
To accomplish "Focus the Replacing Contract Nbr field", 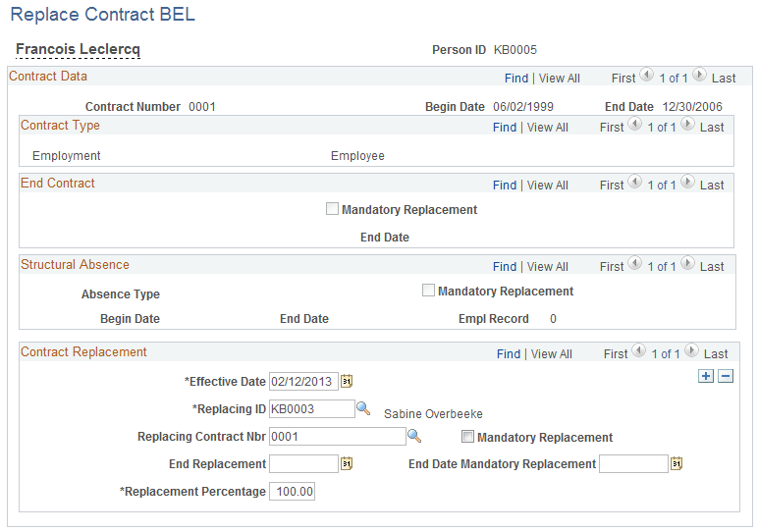I will tap(338, 437).
